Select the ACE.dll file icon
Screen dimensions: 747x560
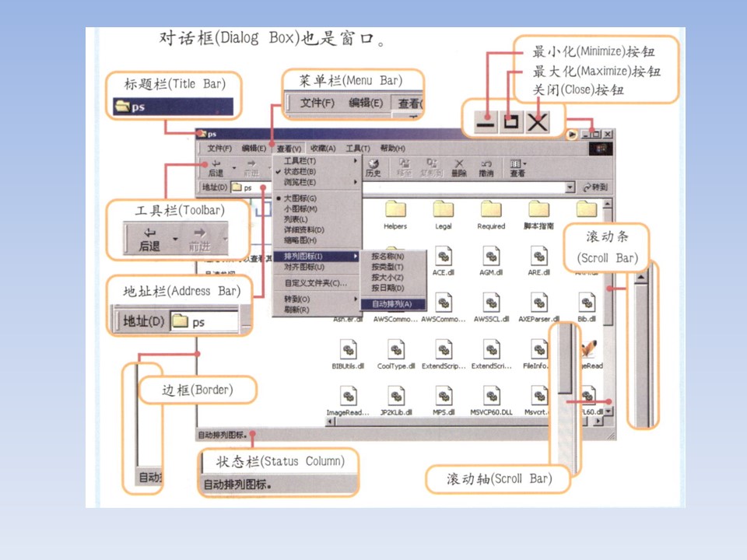(x=443, y=256)
